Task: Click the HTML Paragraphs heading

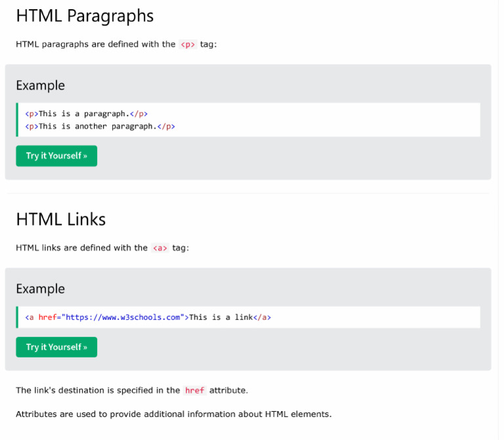Action: 85,16
